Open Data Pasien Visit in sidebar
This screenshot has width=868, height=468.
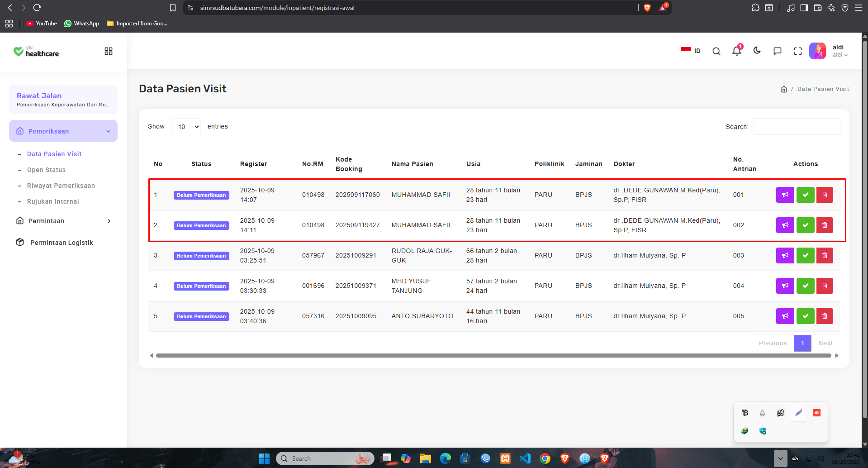tap(54, 154)
